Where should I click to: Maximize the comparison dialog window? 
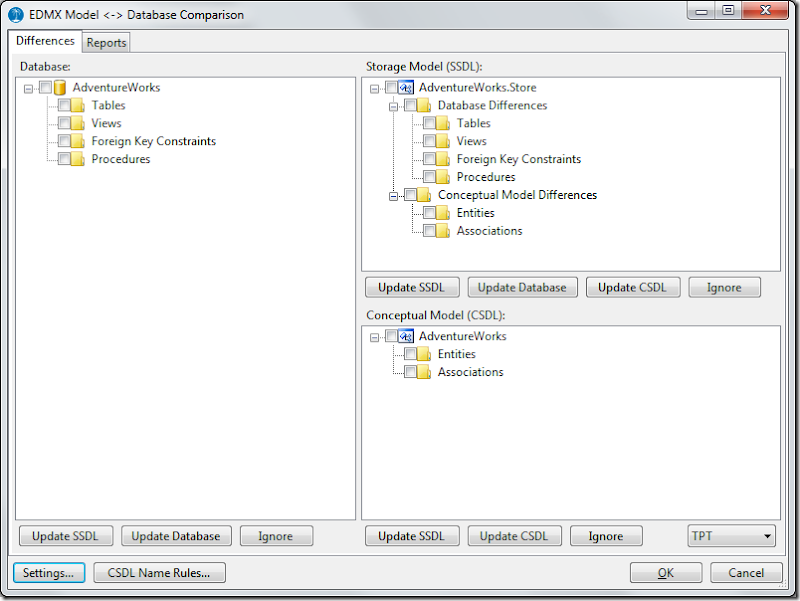pos(728,10)
